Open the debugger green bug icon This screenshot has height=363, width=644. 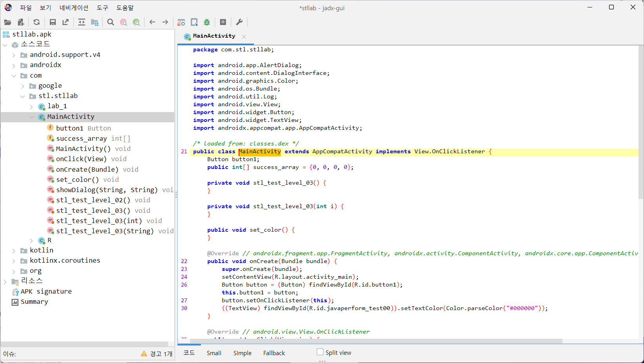point(207,22)
